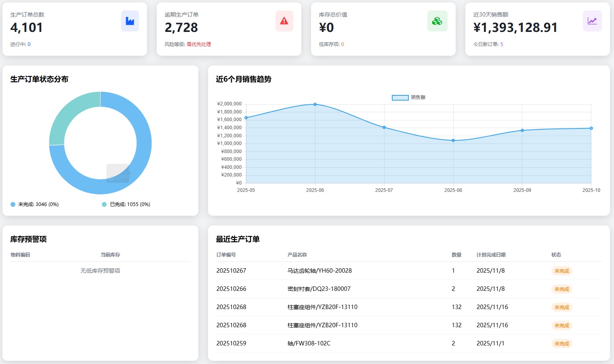
Task: Click the bar-chart icon on 生产订单总数 card
Action: (130, 21)
